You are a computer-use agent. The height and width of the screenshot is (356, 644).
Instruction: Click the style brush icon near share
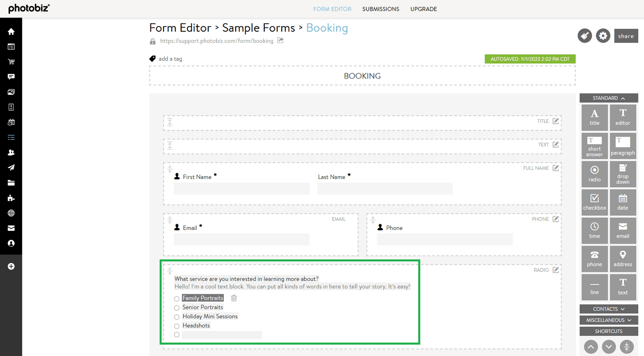coord(584,36)
